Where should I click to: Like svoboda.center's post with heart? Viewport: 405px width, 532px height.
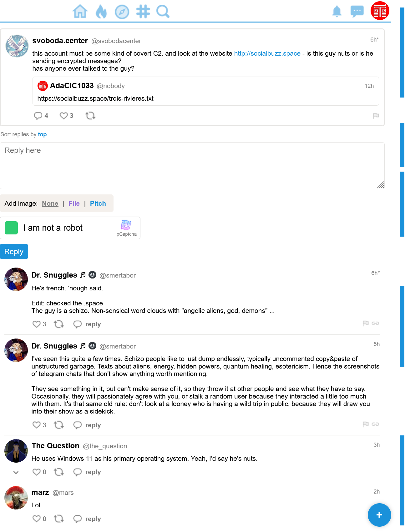64,116
